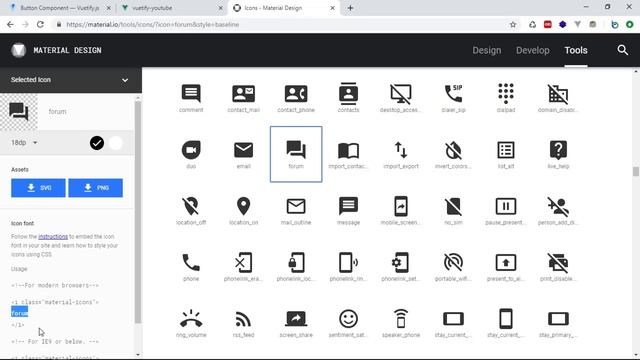Open the Develop tab
Viewport: 640px width, 360px height.
(x=533, y=50)
